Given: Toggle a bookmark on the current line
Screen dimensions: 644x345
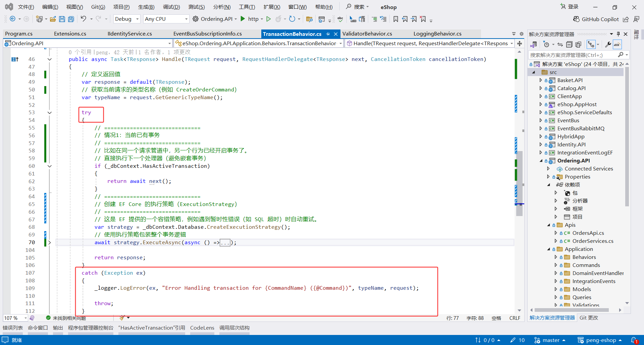Looking at the screenshot, I should coord(396,19).
